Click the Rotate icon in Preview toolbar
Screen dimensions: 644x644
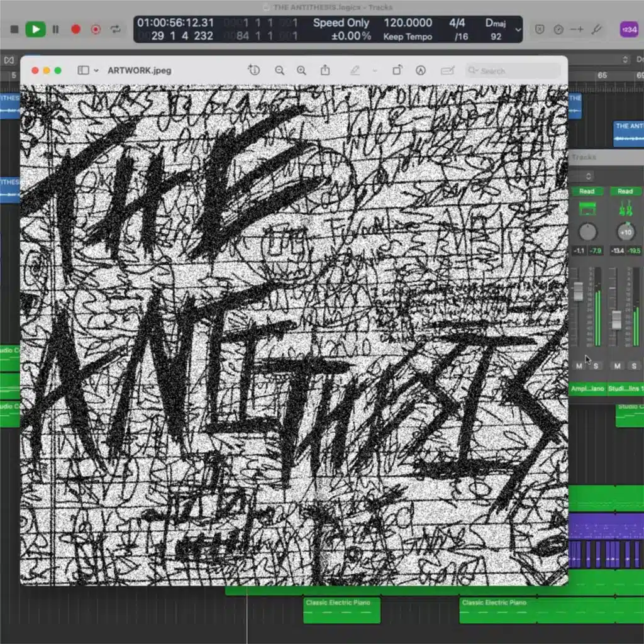pos(397,70)
